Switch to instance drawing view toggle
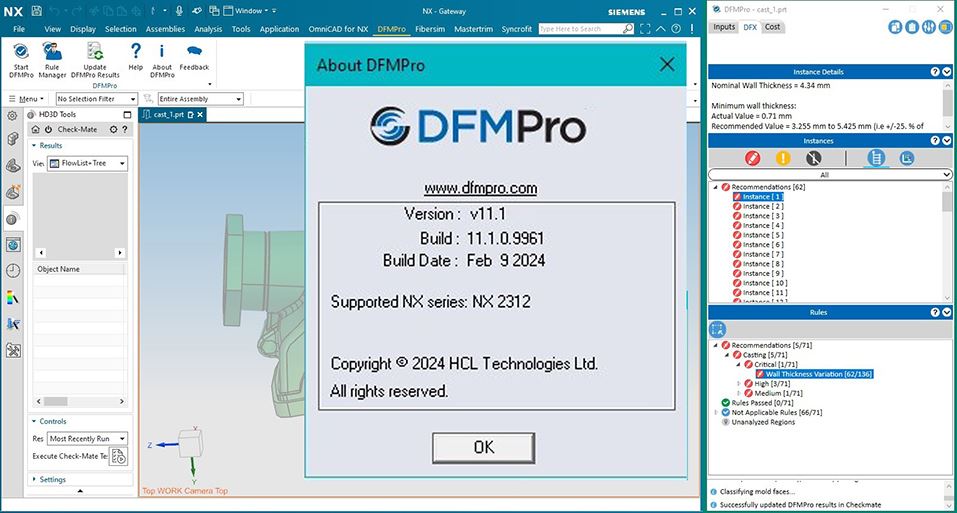 907,159
